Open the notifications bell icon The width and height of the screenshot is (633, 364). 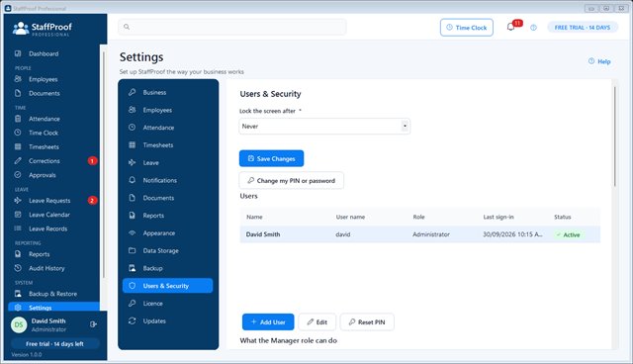point(510,27)
